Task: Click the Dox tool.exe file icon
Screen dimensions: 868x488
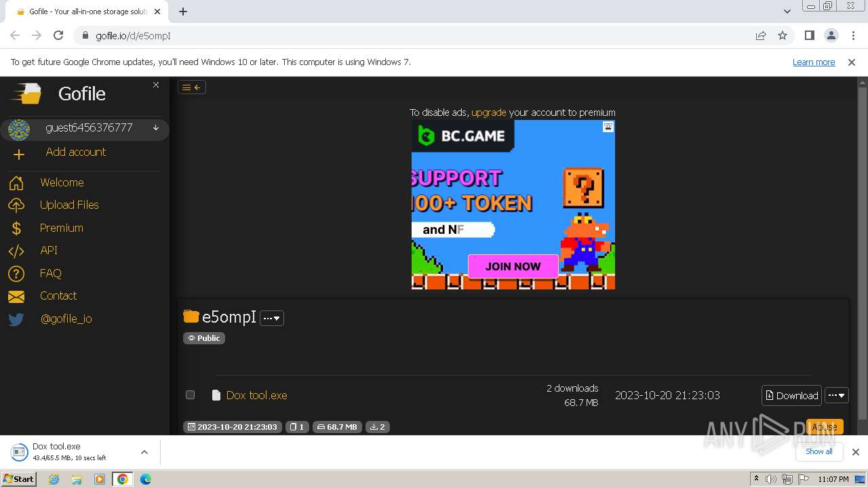Action: pyautogui.click(x=216, y=395)
